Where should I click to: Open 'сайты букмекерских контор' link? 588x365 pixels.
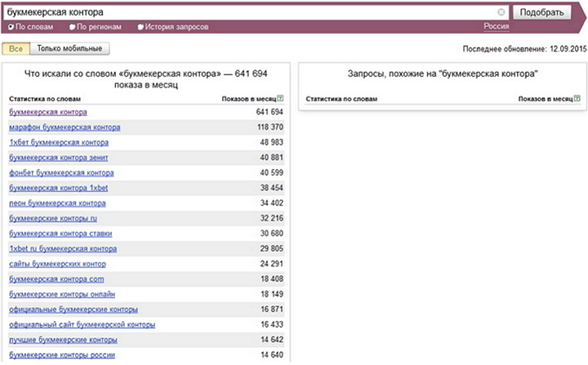57,264
